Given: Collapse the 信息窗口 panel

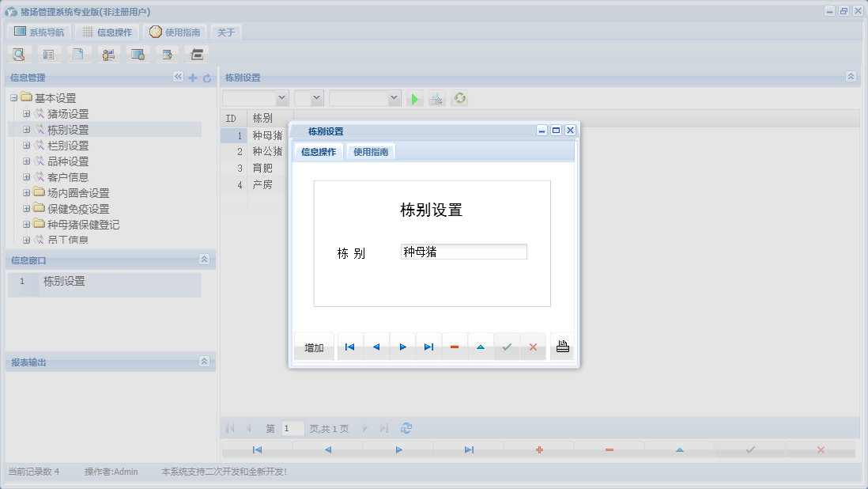Looking at the screenshot, I should pyautogui.click(x=204, y=260).
